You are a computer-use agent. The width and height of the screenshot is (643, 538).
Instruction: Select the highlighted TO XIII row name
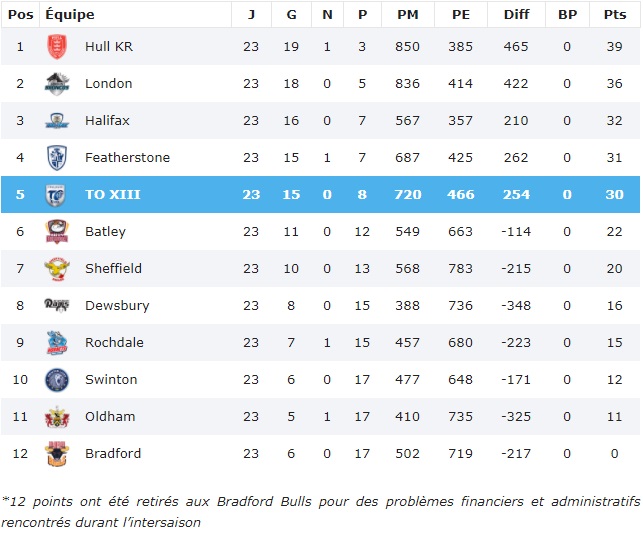(112, 195)
